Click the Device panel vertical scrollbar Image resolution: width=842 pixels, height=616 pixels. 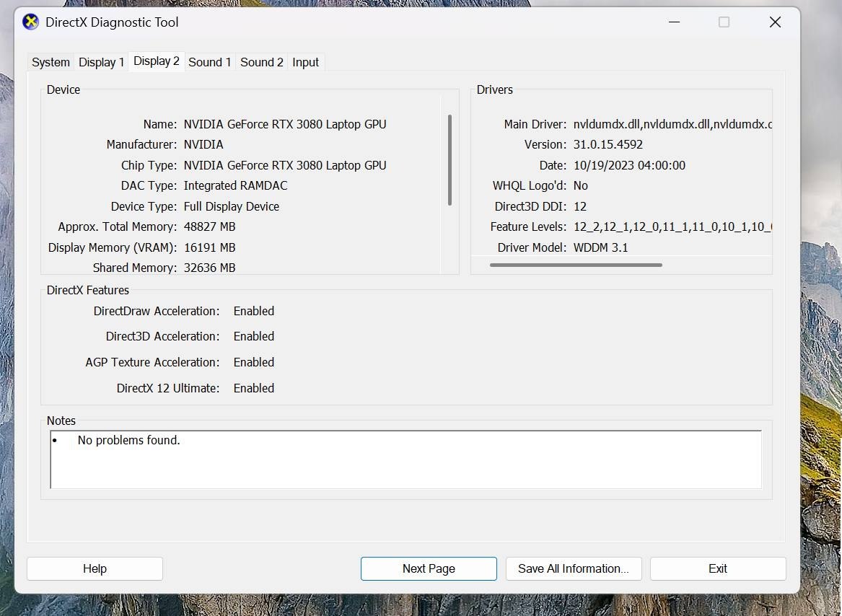coord(449,160)
